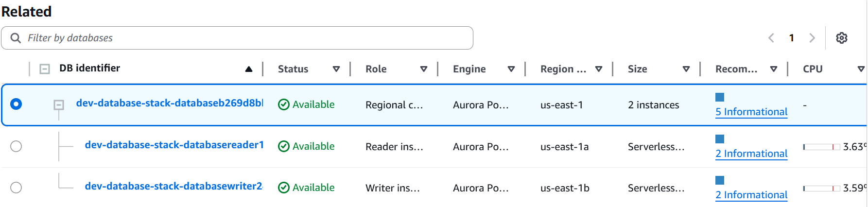
Task: Click blue informational square in databasewriter2 row
Action: 720,180
